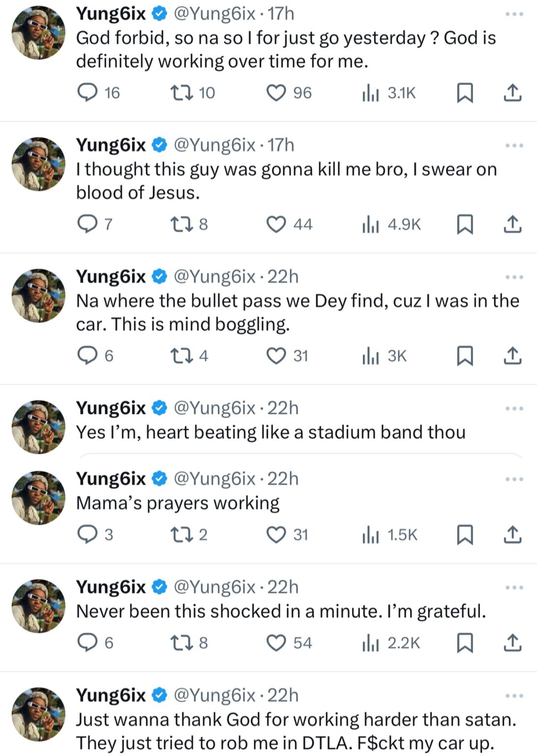Like the "Mama's prayers working" tweet
Image resolution: width=537 pixels, height=756 pixels.
276,535
